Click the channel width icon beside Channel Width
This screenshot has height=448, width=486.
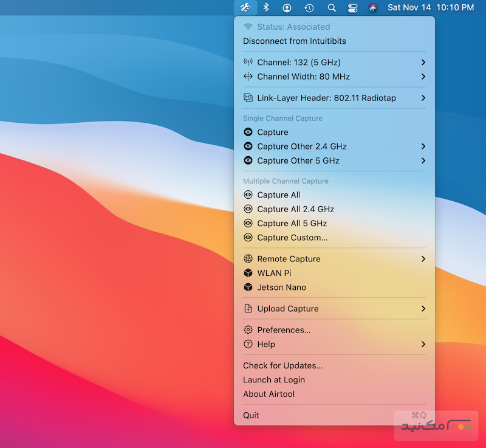click(x=249, y=77)
